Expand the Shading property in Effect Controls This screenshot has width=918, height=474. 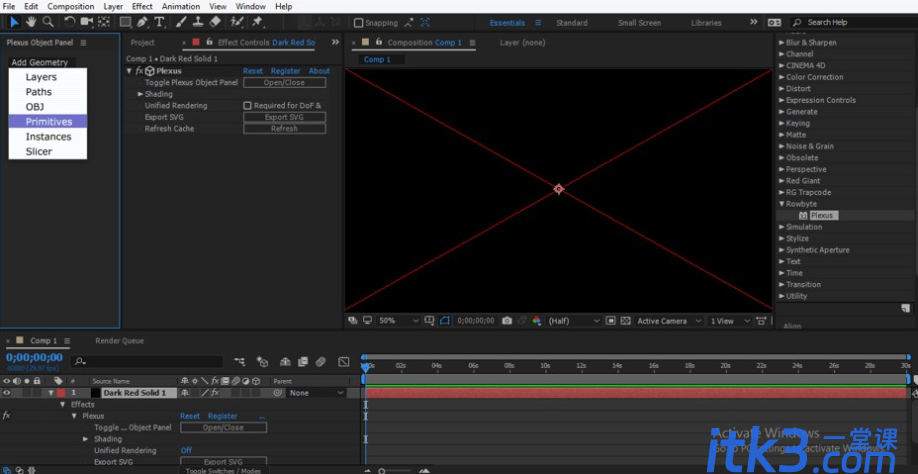141,94
